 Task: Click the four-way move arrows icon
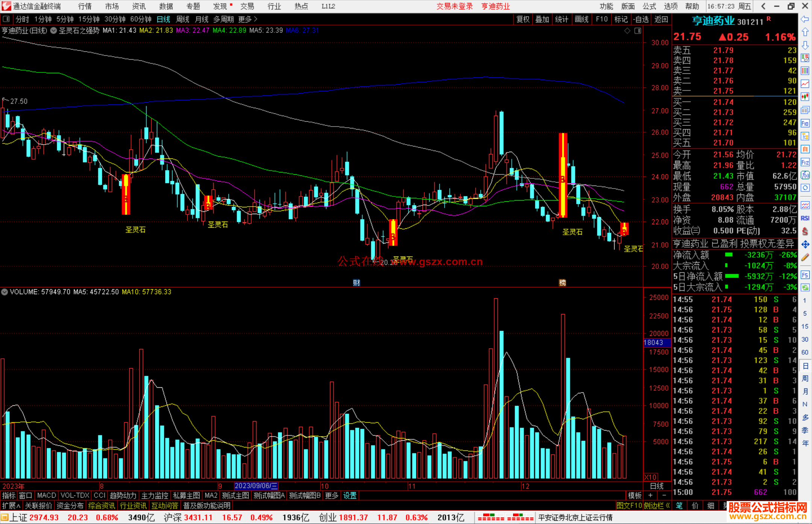point(805,245)
